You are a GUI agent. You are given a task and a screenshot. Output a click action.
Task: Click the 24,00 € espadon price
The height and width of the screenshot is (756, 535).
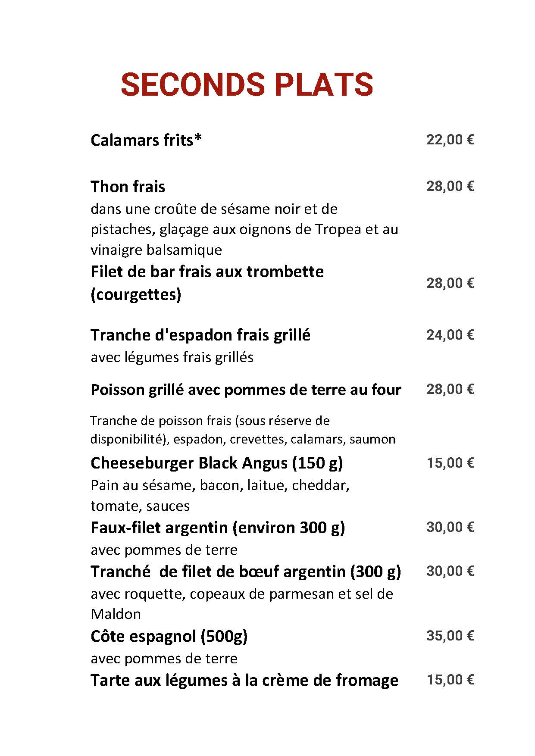pos(450,335)
